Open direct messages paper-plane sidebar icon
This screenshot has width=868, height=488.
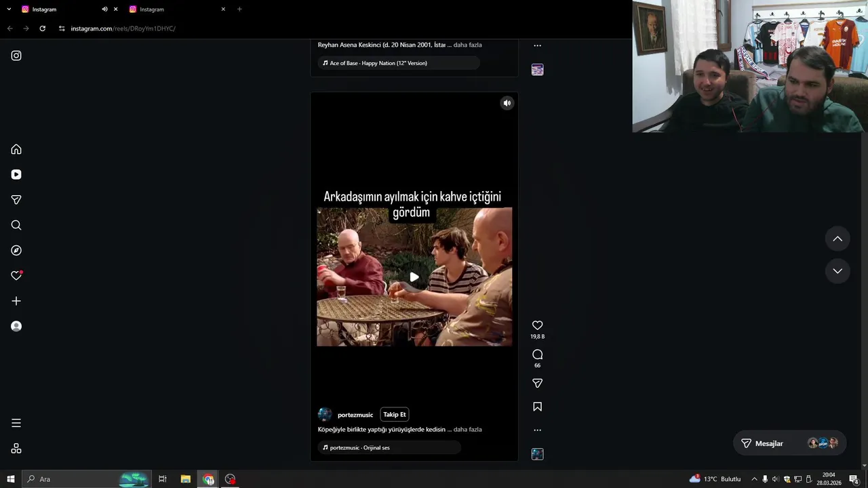[x=16, y=200]
